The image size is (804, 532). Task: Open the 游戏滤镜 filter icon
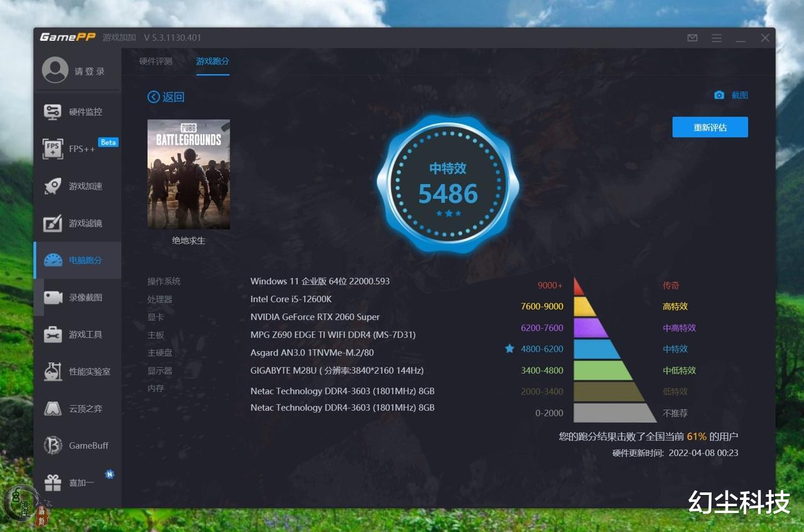[x=53, y=223]
